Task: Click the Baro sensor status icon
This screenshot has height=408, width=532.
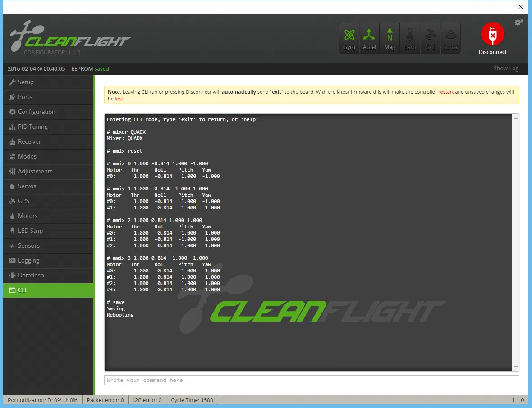Action: [x=410, y=39]
